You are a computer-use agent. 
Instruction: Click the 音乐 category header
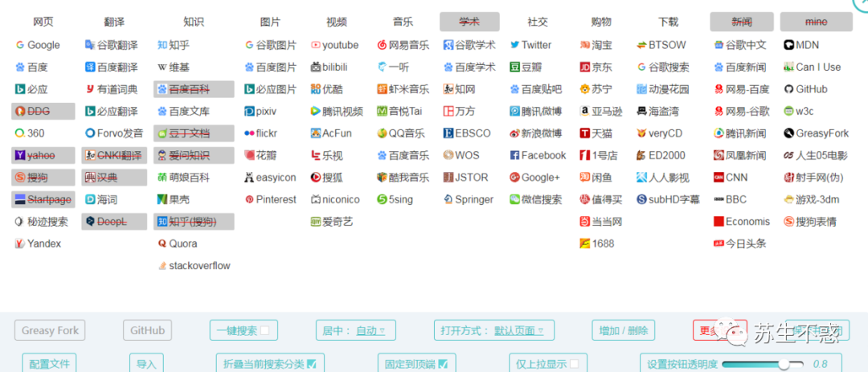pos(403,22)
